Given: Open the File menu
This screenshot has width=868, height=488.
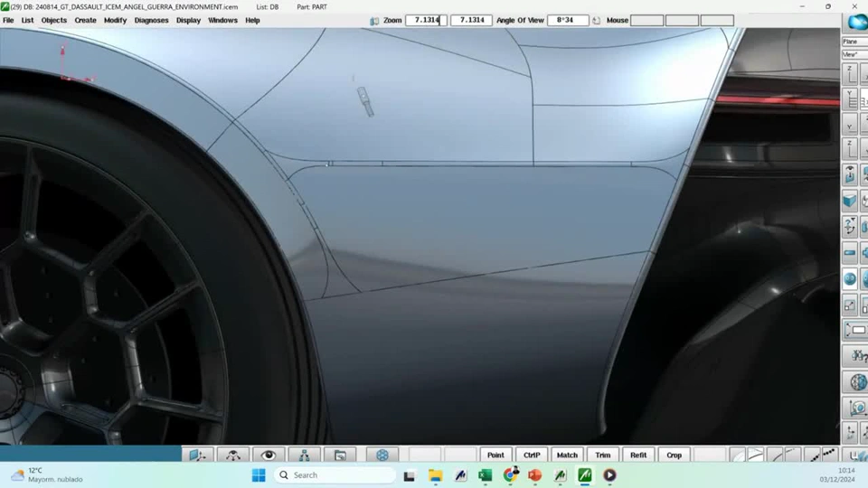Looking at the screenshot, I should coord(8,21).
